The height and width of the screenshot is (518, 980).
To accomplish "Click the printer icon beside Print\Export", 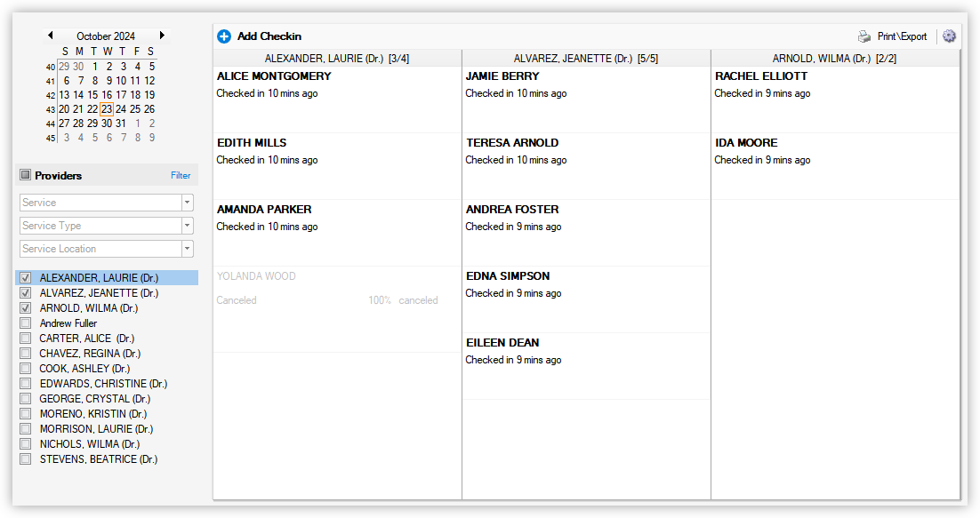I will 863,36.
